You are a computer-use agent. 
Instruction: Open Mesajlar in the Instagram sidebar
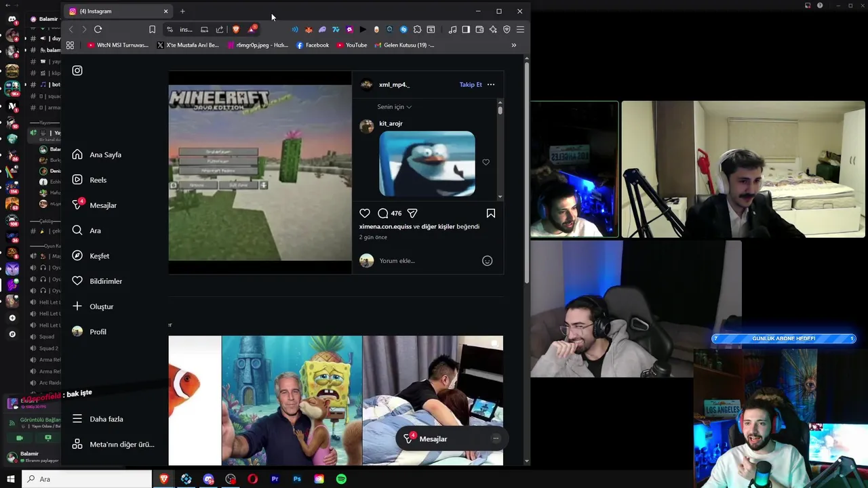[94, 205]
